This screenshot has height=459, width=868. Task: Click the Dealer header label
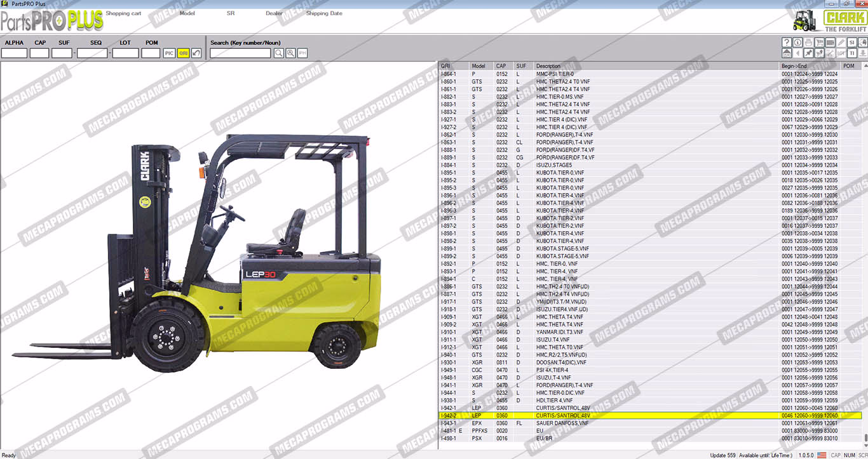click(x=274, y=13)
